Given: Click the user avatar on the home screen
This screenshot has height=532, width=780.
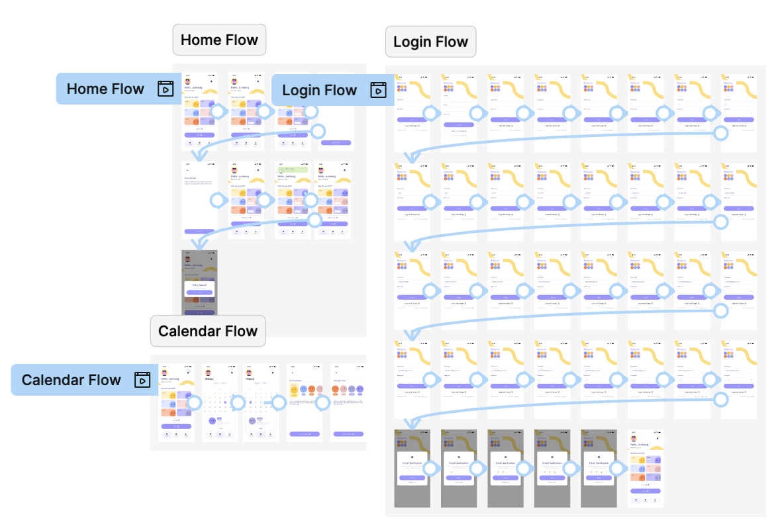Looking at the screenshot, I should tap(187, 81).
